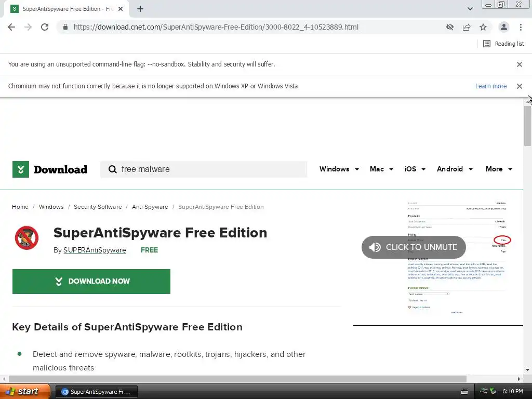Click the SuperAntiSpyware app logo icon
This screenshot has height=399, width=532.
(x=26, y=238)
